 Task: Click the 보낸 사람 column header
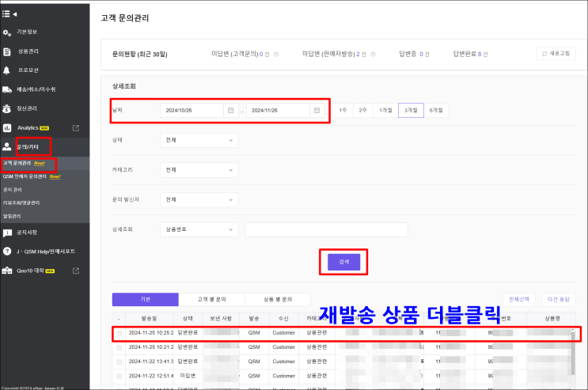(221, 319)
